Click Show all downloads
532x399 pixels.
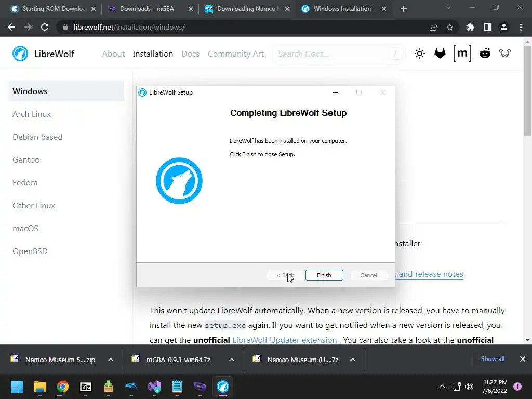(493, 359)
